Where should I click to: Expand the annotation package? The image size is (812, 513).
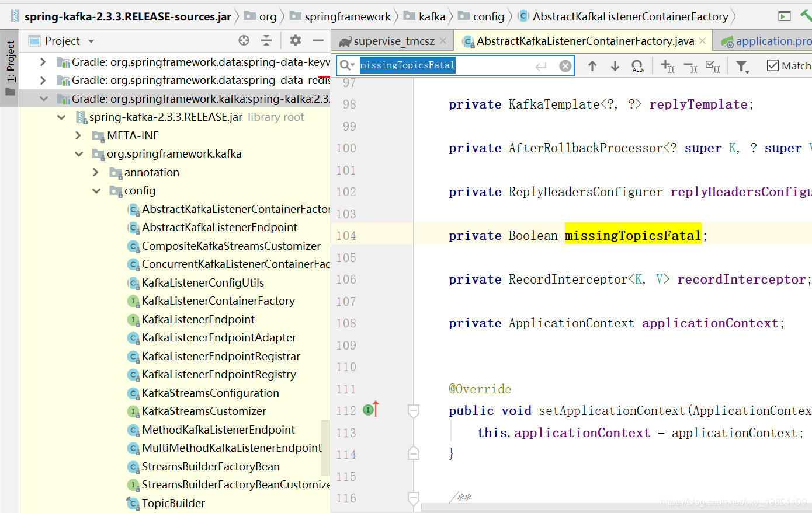point(96,172)
